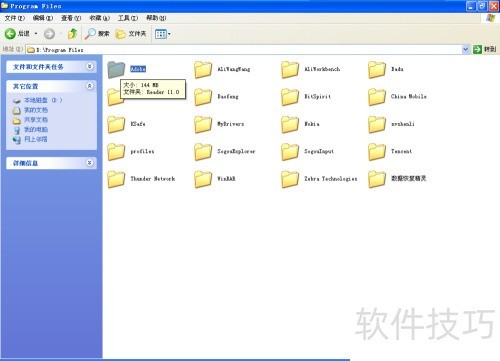Viewport: 500px width, 361px height.
Task: Select the AliWorkbench folder
Action: pyautogui.click(x=311, y=69)
